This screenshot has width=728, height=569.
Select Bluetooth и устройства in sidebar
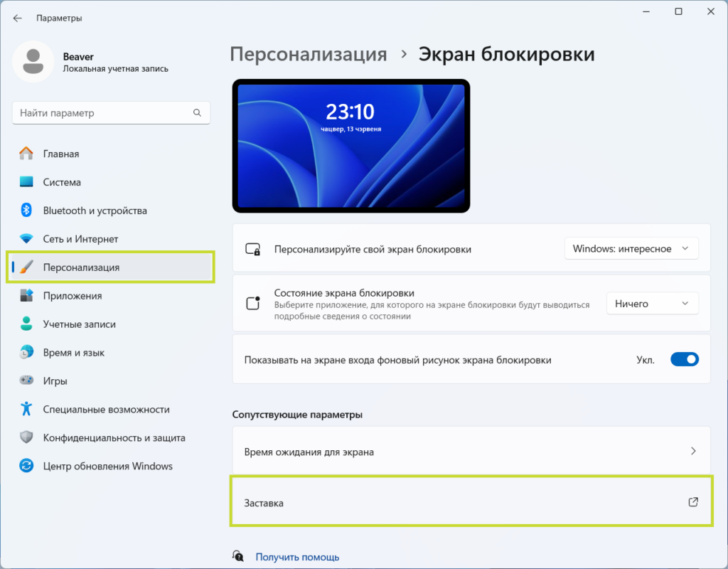(x=110, y=211)
